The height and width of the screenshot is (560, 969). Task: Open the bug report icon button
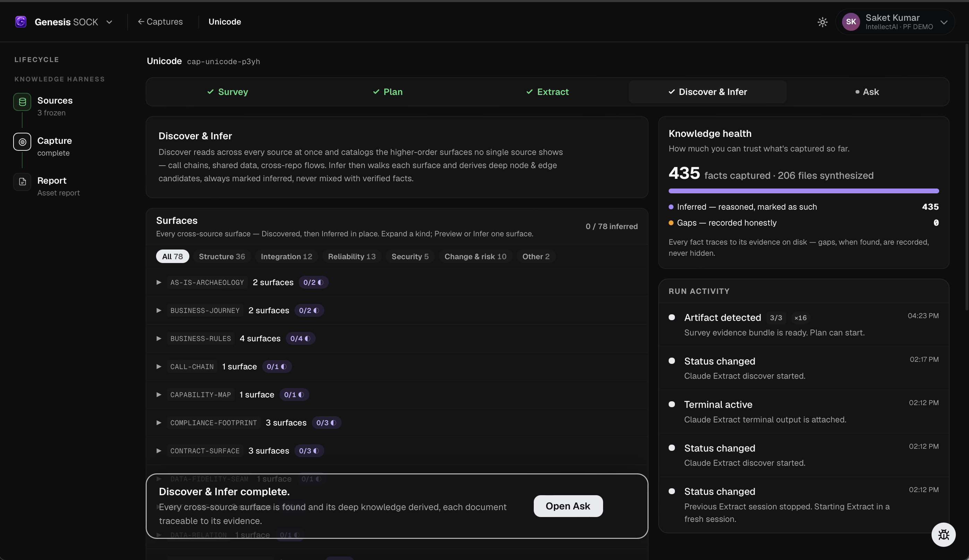click(943, 534)
